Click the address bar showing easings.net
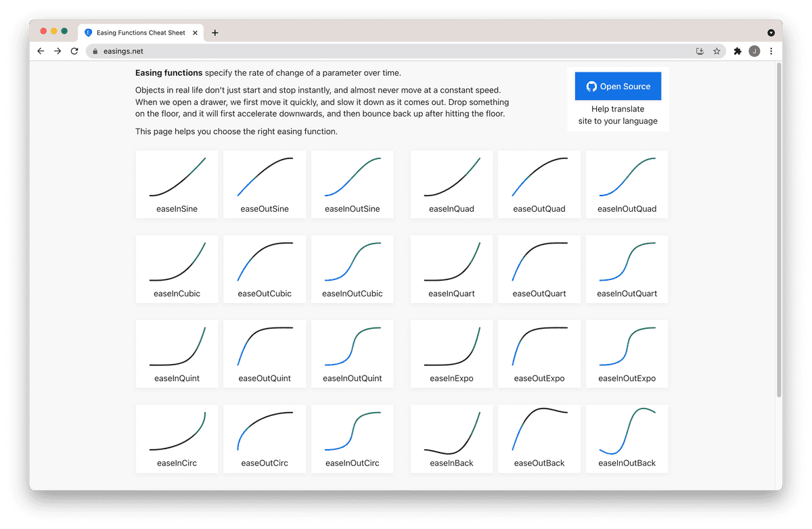Viewport: 812px width, 529px height. (392, 51)
